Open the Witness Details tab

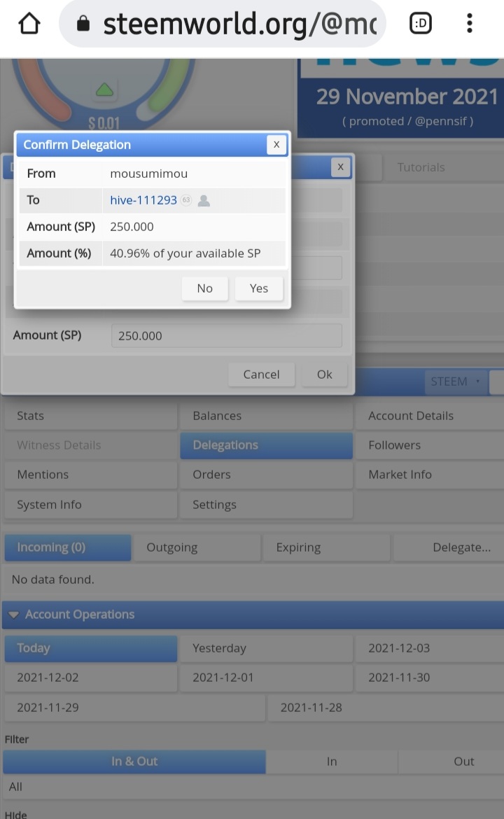point(91,445)
